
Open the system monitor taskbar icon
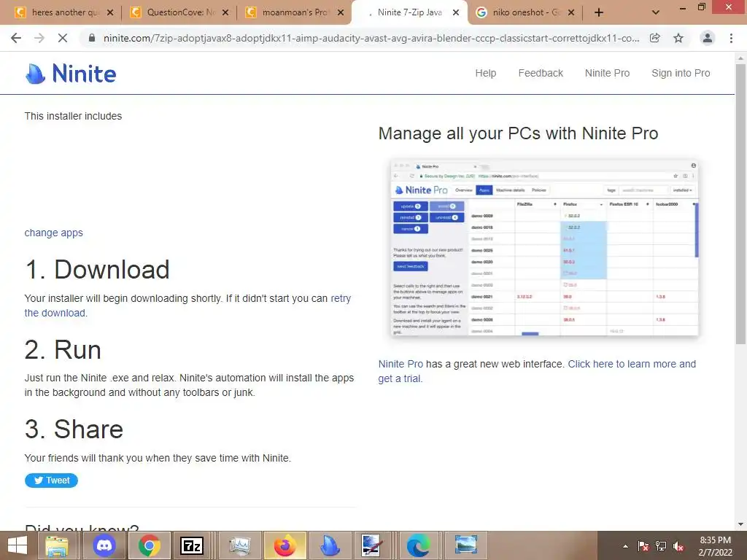tap(239, 545)
